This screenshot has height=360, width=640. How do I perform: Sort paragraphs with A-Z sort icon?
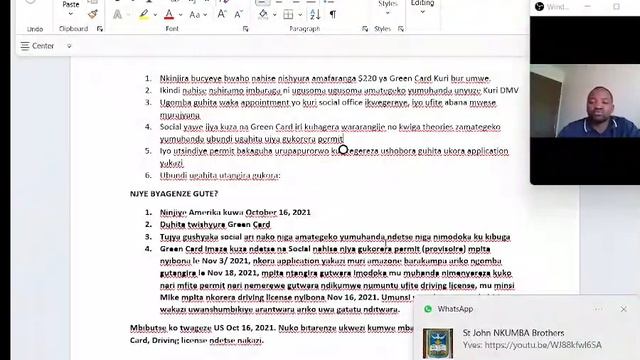point(315,14)
